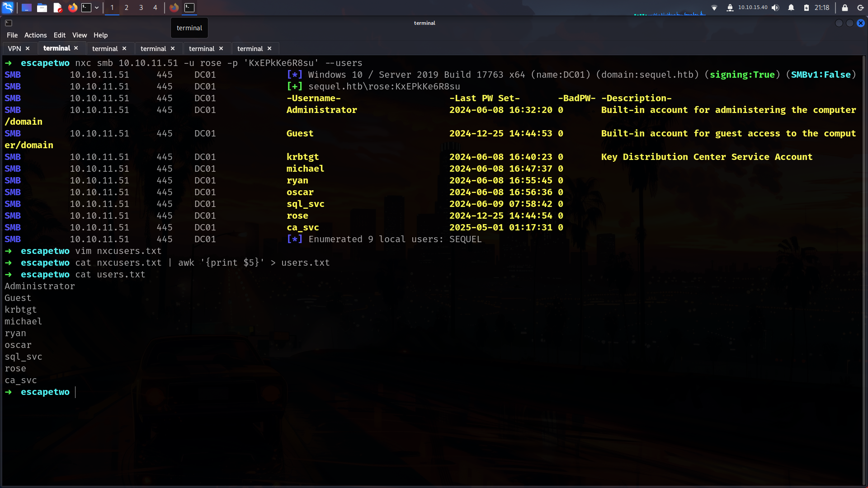Switch to workspace 2

click(127, 7)
